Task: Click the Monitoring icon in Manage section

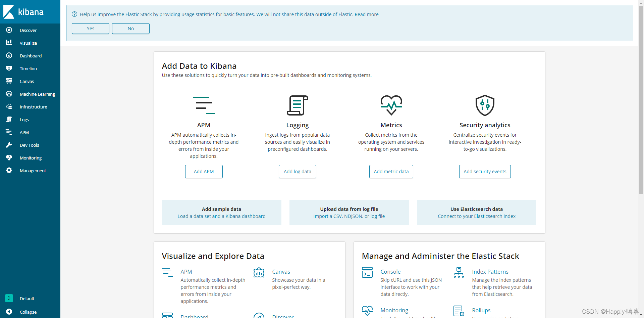Action: [x=367, y=311]
